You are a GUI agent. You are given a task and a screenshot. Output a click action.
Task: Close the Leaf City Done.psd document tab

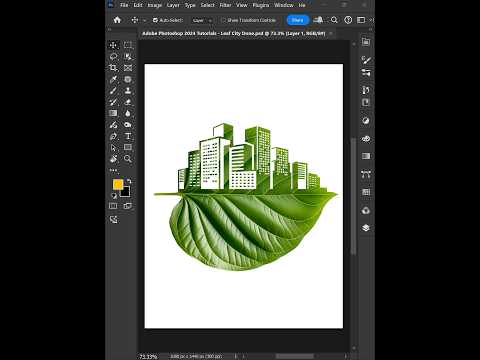(331, 33)
